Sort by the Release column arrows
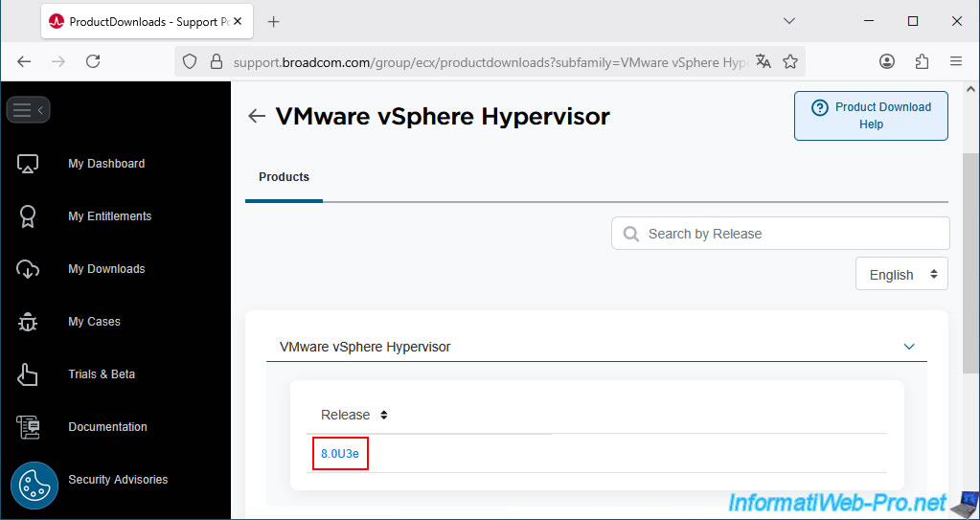Screen dimensions: 980x520 [x=383, y=415]
